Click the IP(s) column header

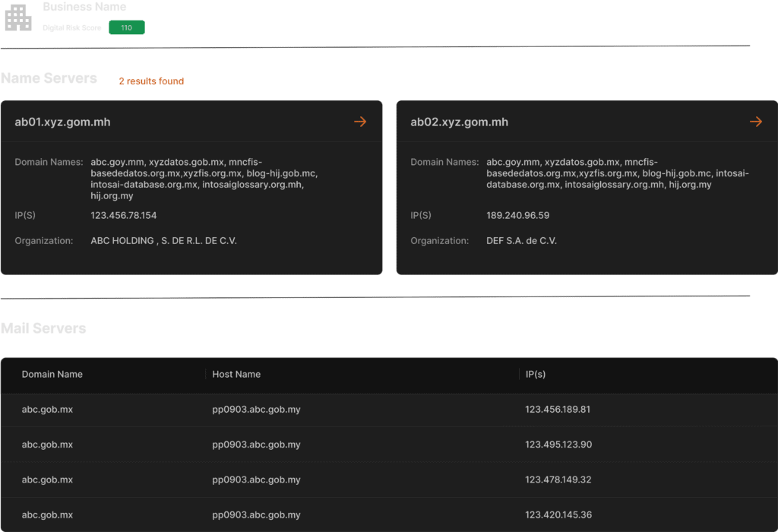click(536, 374)
